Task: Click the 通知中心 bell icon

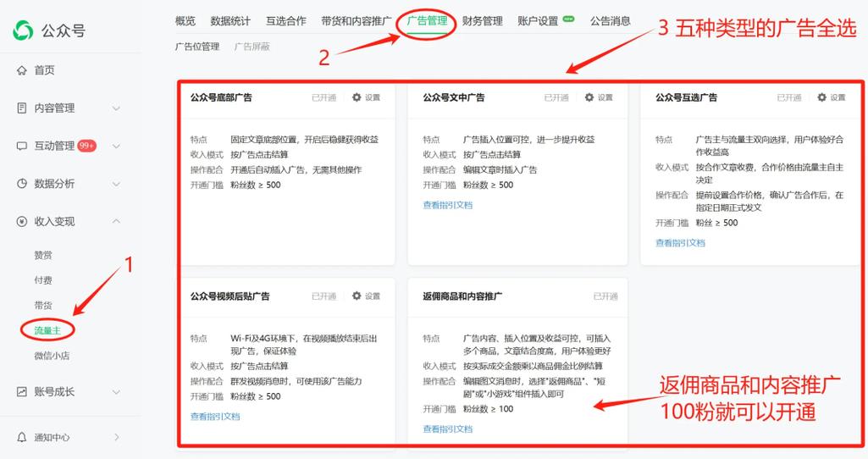Action: pos(22,438)
